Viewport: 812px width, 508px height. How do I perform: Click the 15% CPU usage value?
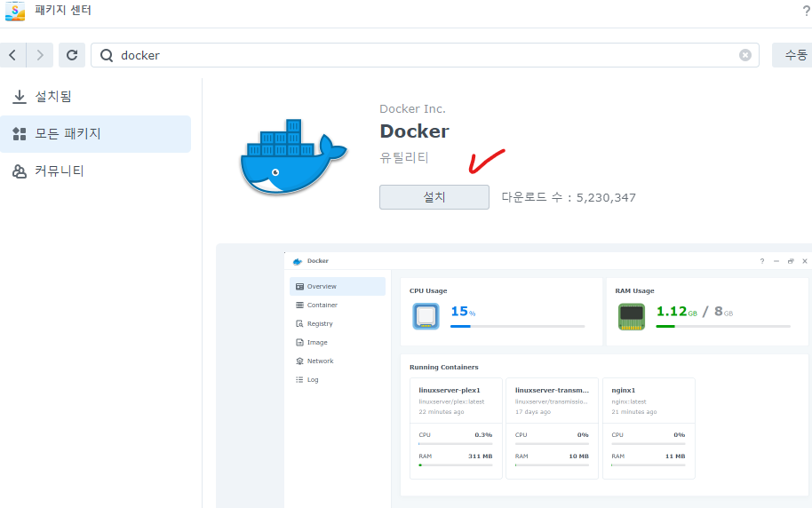(x=463, y=311)
